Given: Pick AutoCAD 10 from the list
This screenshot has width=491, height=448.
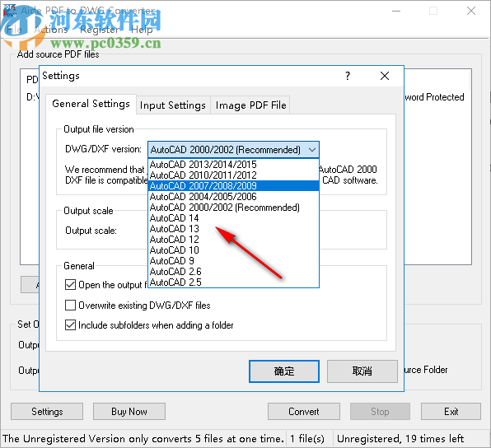Looking at the screenshot, I should click(233, 250).
